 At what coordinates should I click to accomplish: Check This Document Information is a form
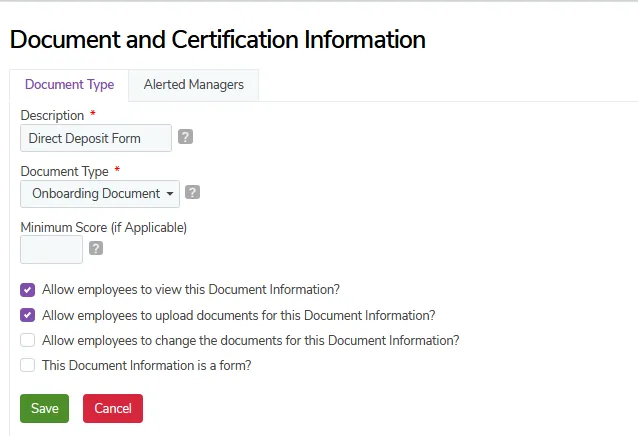(28, 365)
